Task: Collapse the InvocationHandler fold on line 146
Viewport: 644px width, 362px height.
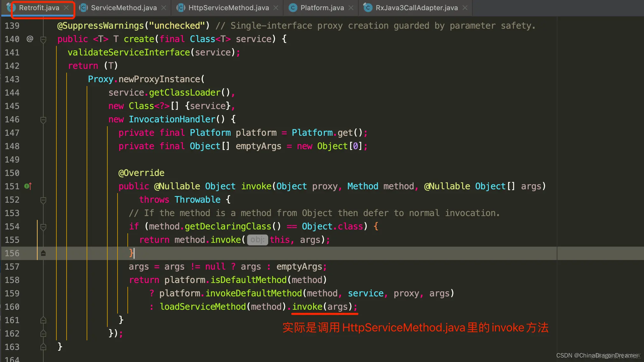Action: coord(43,119)
